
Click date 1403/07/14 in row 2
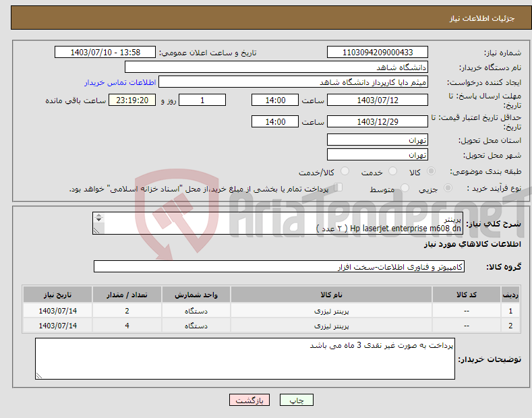pos(58,326)
